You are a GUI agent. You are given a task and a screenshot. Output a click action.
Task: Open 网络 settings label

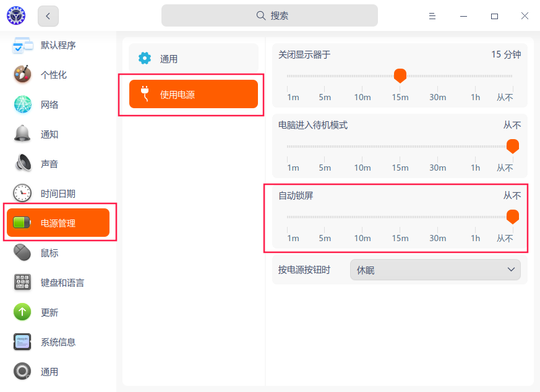[49, 104]
